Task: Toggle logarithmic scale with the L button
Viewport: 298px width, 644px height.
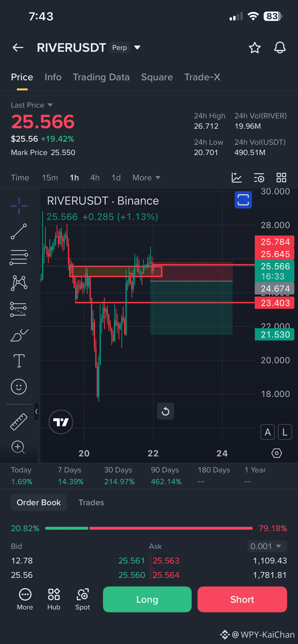Action: tap(285, 432)
